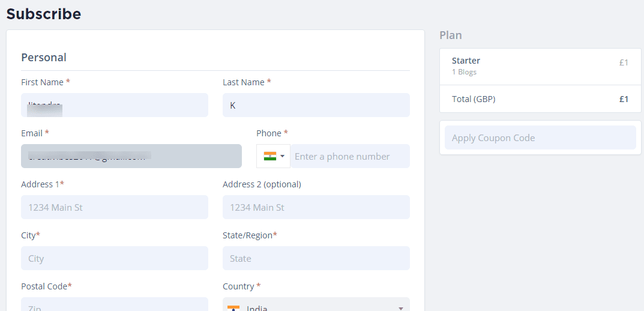Click the 'Personal' section heading
Viewport: 644px width, 311px height.
(44, 58)
